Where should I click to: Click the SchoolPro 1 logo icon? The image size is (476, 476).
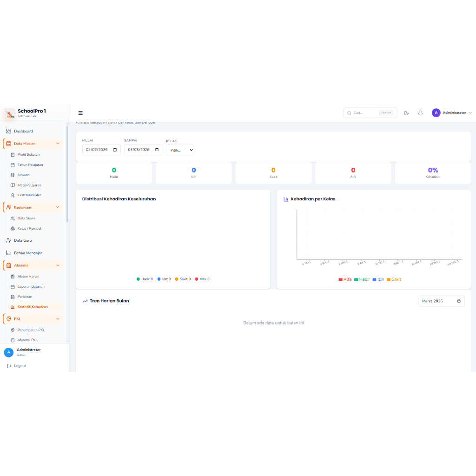coord(9,113)
